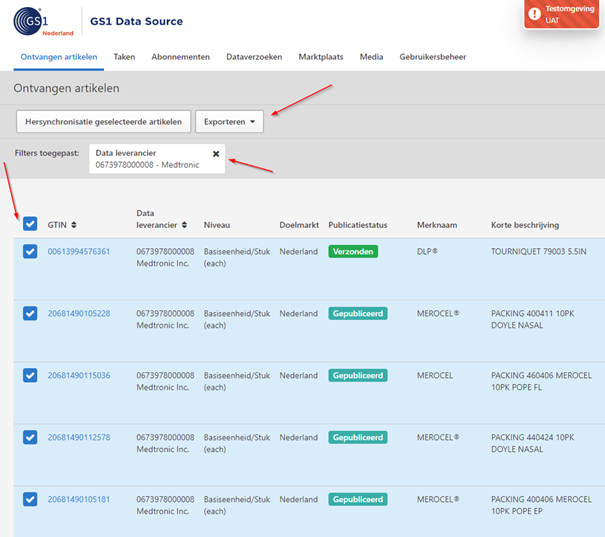This screenshot has height=537, width=605.
Task: Open the Exporteren dropdown
Action: [229, 122]
